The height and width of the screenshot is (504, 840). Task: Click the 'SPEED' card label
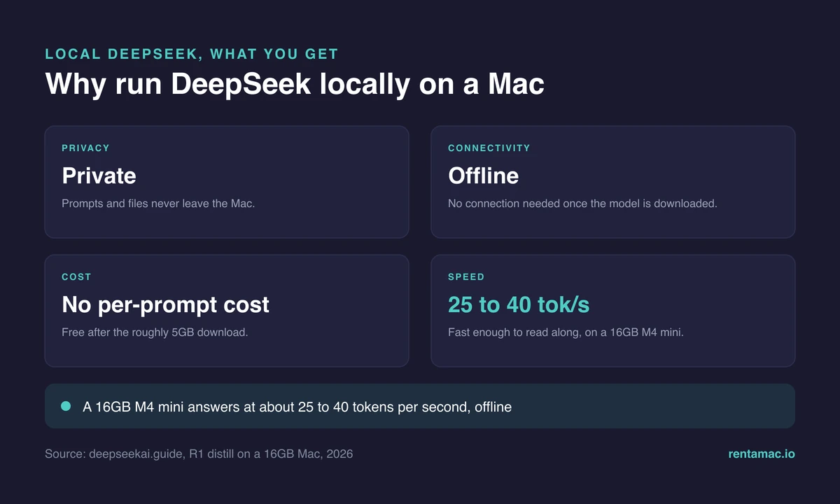pos(466,277)
